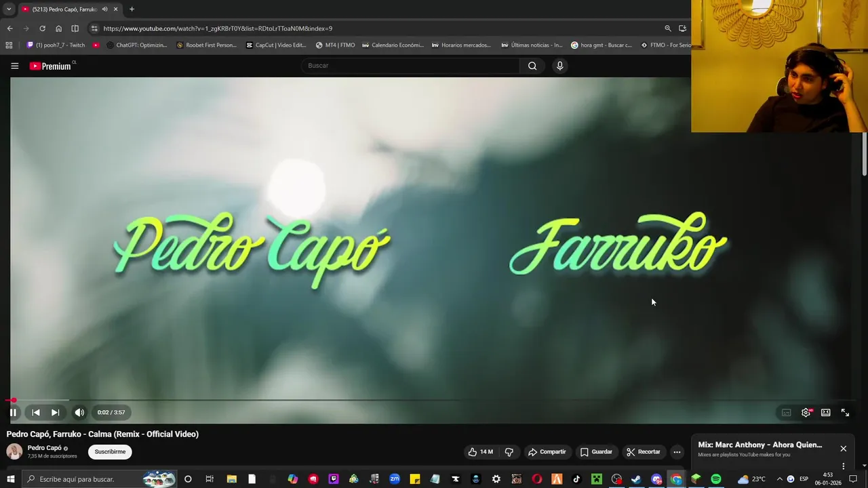The height and width of the screenshot is (488, 868).
Task: Expand the tab search dropdown arrow
Action: coord(9,9)
